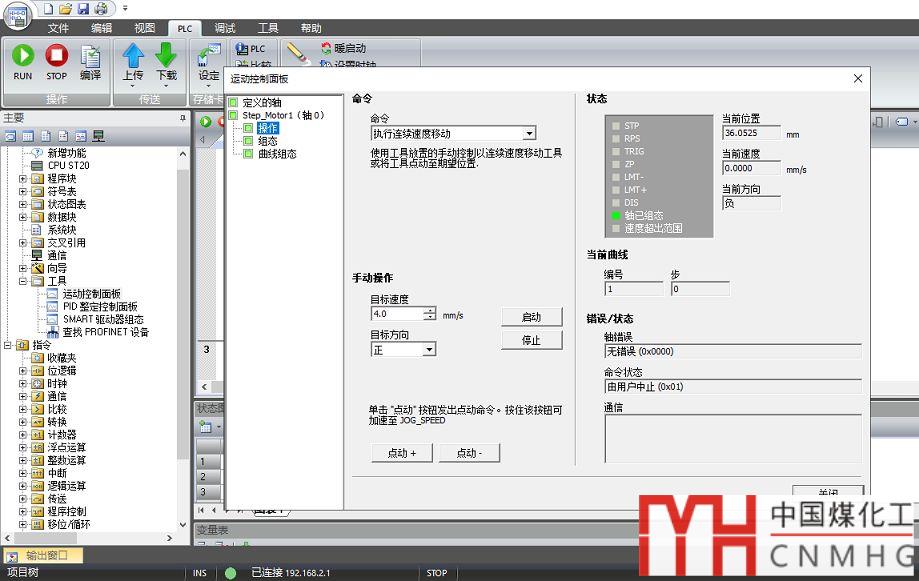Click the green RUN icon
Screen dimensions: 919x581
(23, 56)
